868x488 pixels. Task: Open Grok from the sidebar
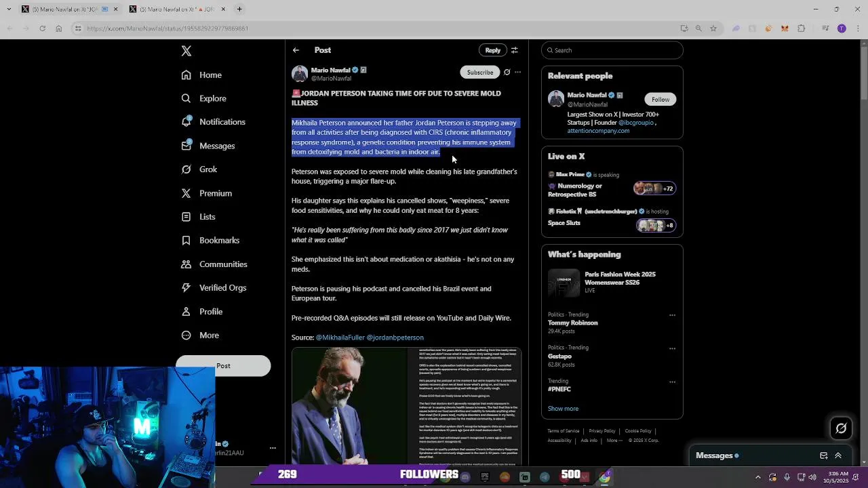[199, 169]
